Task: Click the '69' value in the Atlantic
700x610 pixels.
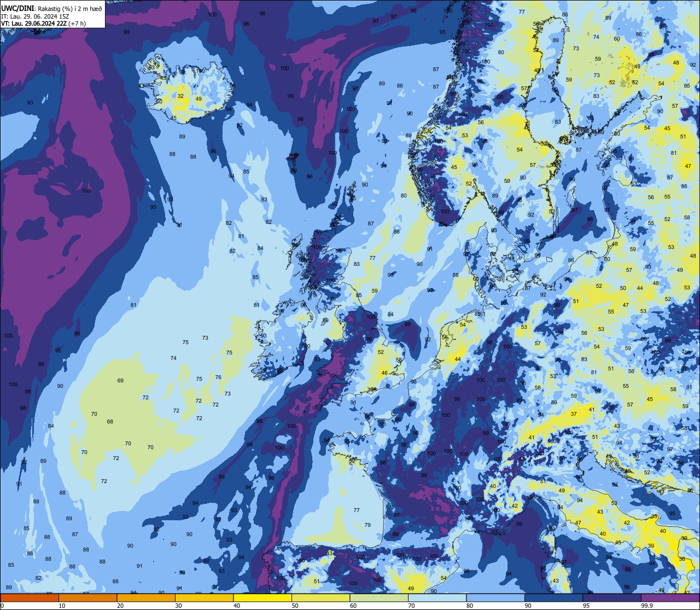Action: coord(120,380)
